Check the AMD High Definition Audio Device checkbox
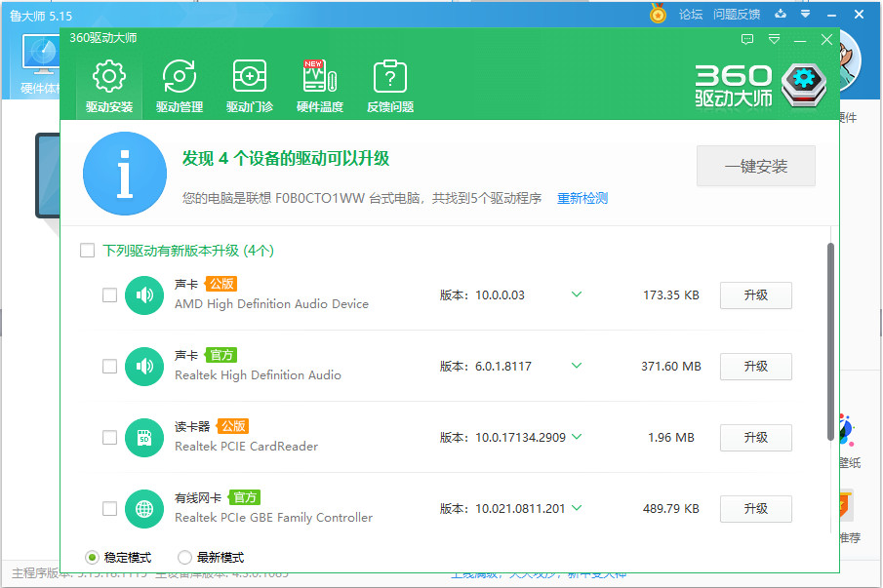Screen dimensions: 883x588 pos(109,294)
